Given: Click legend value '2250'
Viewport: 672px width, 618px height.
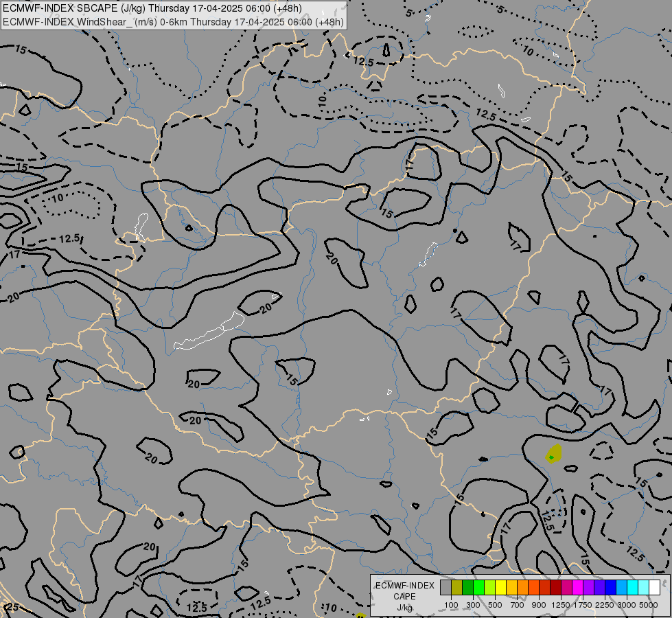Looking at the screenshot, I should (x=605, y=605).
